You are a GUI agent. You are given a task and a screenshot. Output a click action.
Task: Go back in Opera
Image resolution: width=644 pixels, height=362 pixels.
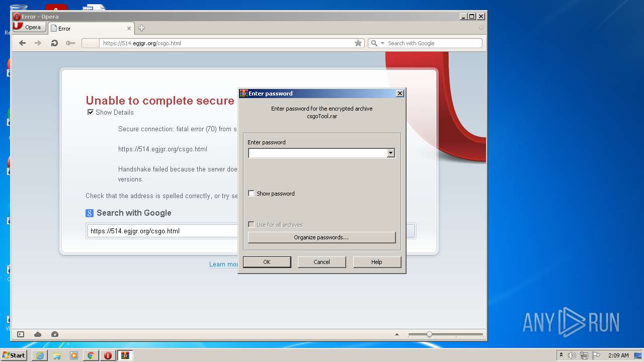point(22,43)
